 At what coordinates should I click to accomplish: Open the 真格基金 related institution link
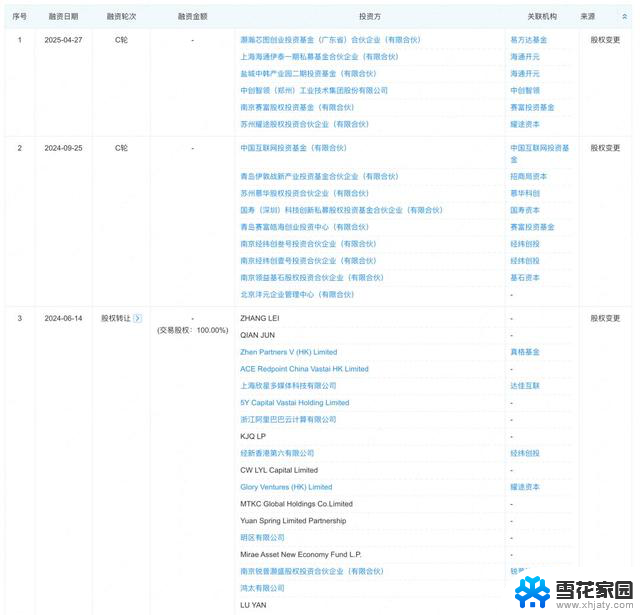525,352
